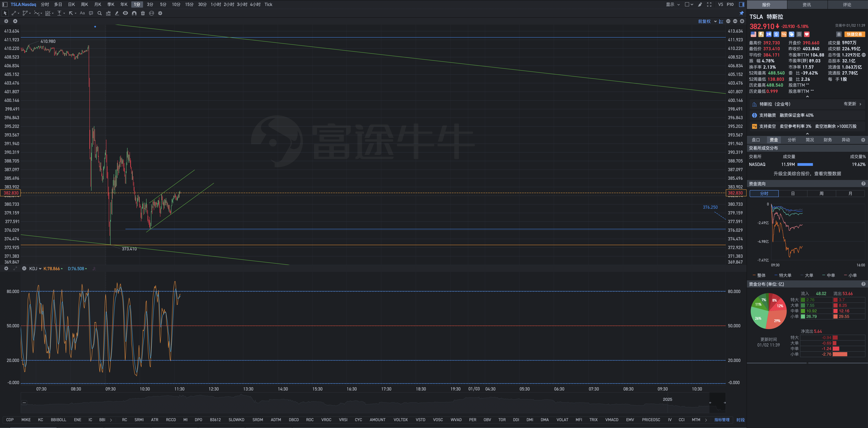Click the sync drawings icon
Screen dimensions: 868x428
[x=152, y=13]
